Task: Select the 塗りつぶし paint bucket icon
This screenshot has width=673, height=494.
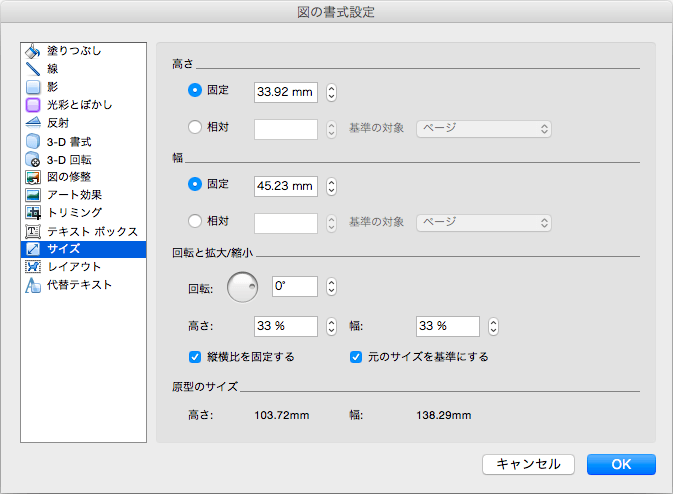Action: 32,50
